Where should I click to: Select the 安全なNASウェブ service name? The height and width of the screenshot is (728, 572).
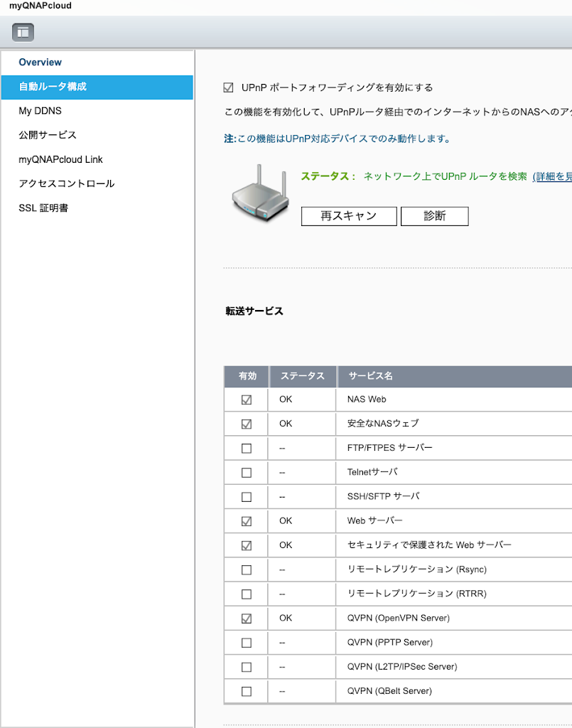(x=383, y=424)
